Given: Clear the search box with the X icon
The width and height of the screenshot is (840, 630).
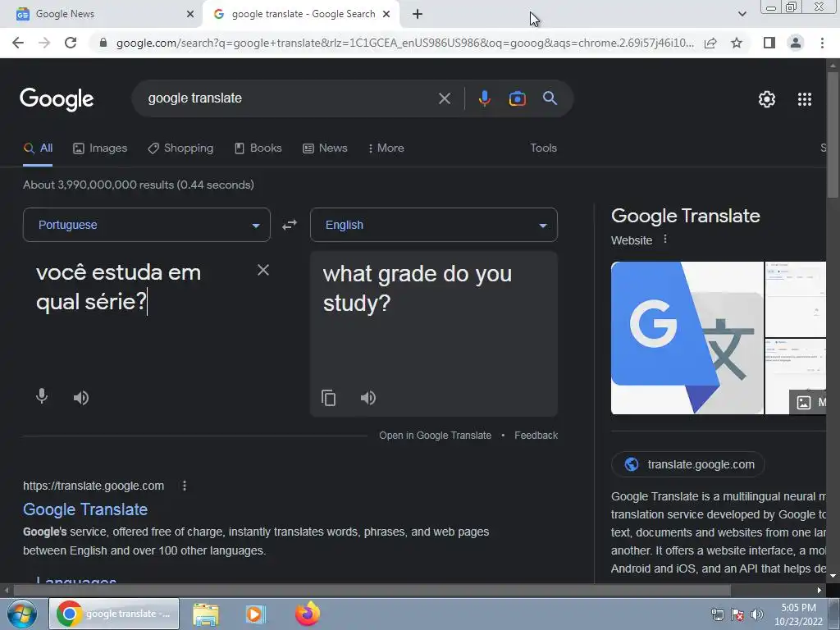Looking at the screenshot, I should [x=444, y=98].
